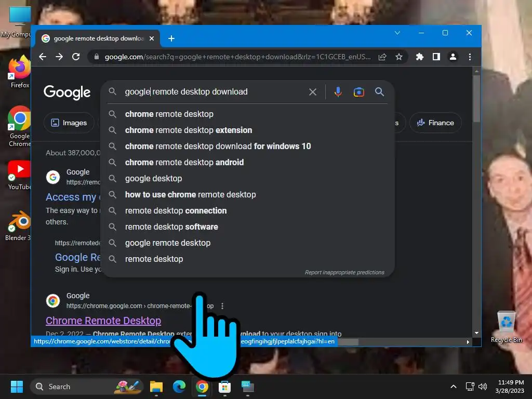This screenshot has height=399, width=532.
Task: Submit search with the magnifier button
Action: pyautogui.click(x=379, y=91)
